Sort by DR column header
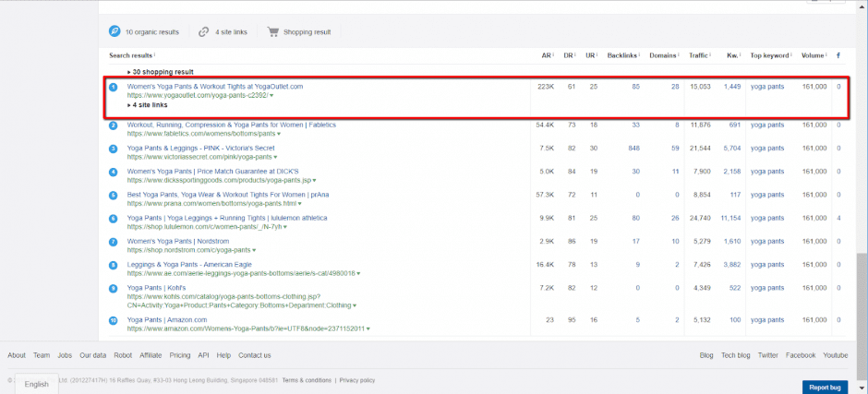 [568, 55]
